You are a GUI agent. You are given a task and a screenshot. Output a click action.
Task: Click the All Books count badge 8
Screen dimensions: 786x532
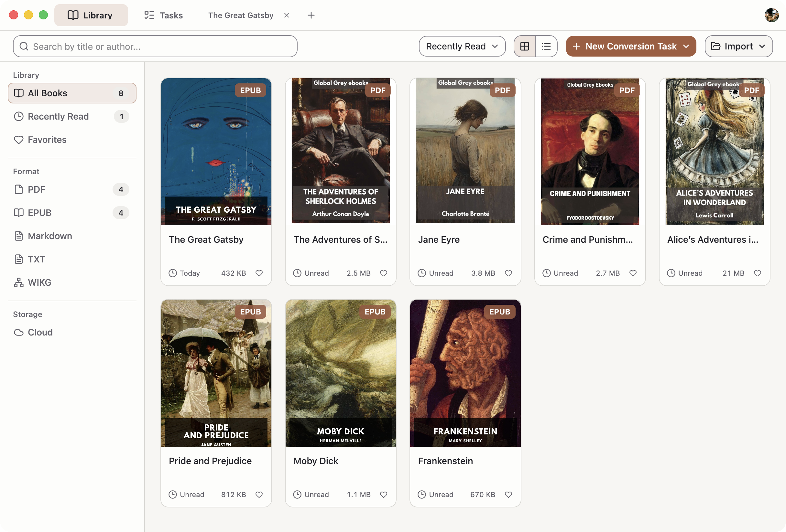click(121, 93)
